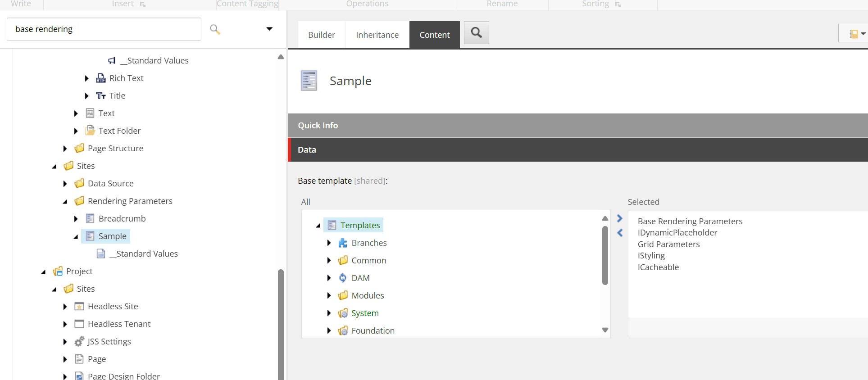Click the Branches icon

coord(343,243)
